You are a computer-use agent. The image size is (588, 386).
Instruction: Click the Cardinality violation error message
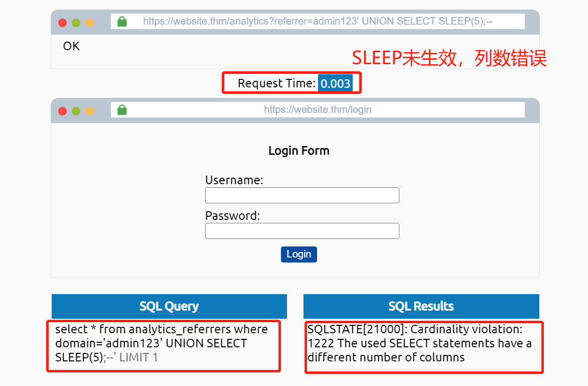(420, 343)
